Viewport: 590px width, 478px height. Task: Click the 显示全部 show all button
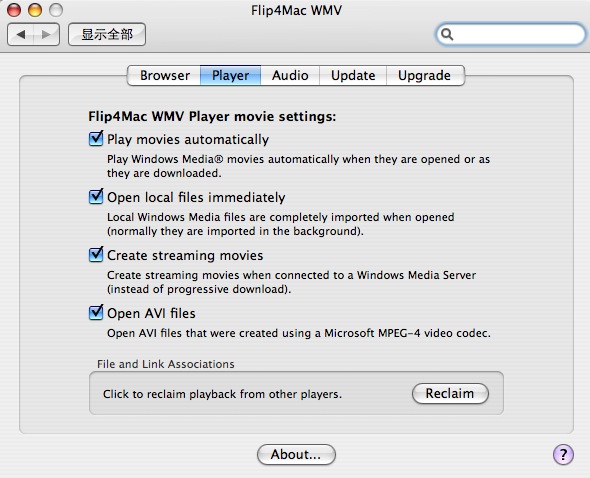coord(107,35)
